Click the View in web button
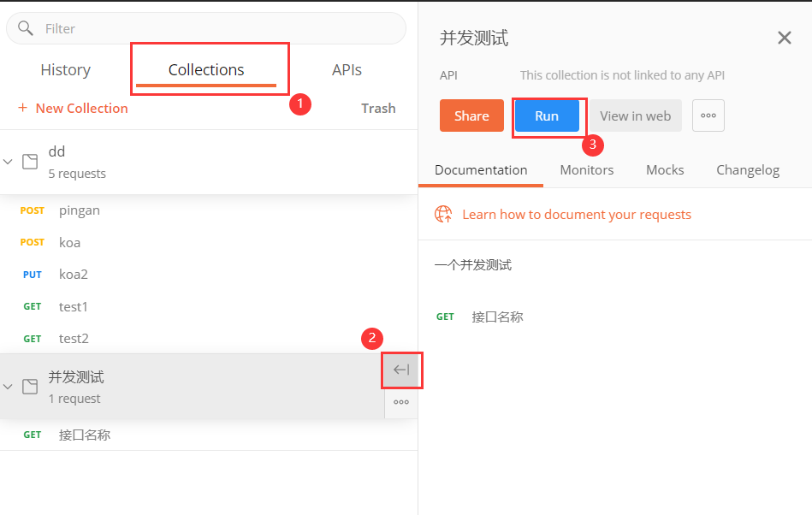 pyautogui.click(x=636, y=115)
